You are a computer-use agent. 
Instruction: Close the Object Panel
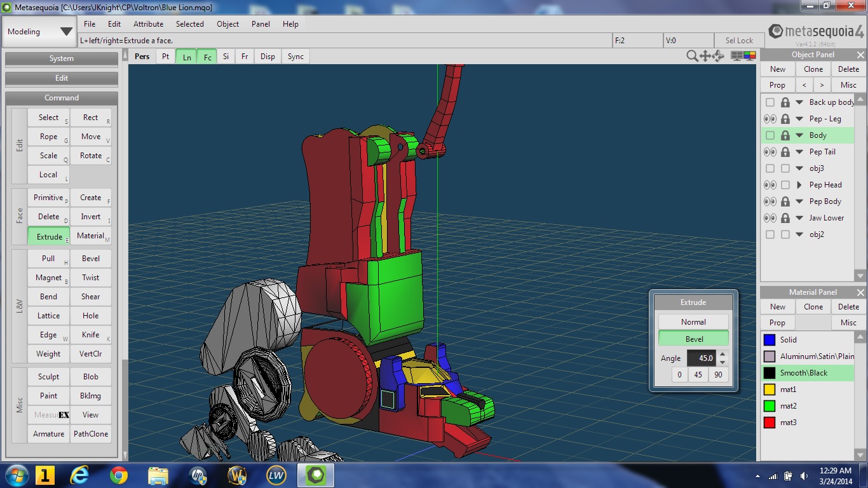coord(860,55)
